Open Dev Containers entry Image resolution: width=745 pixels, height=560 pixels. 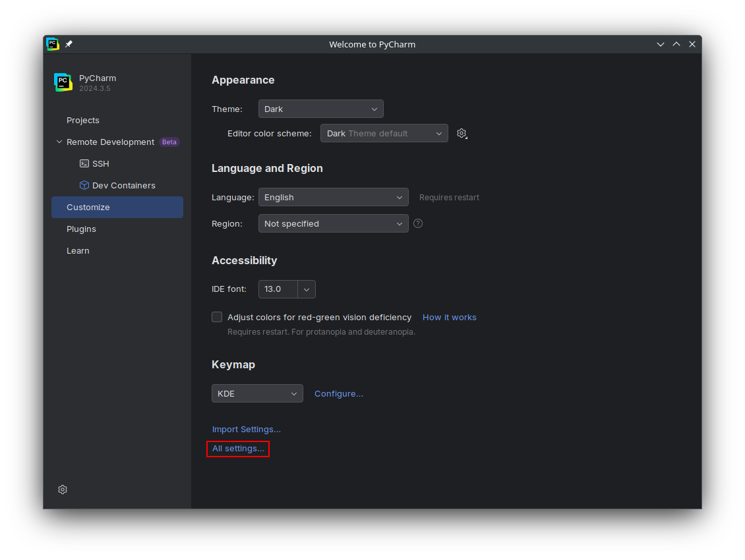[x=123, y=185]
